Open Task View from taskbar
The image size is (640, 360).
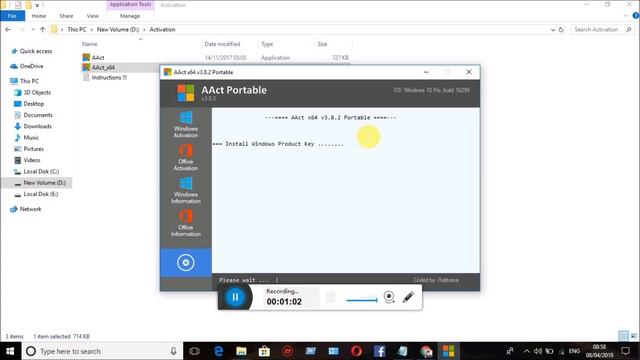coord(194,351)
